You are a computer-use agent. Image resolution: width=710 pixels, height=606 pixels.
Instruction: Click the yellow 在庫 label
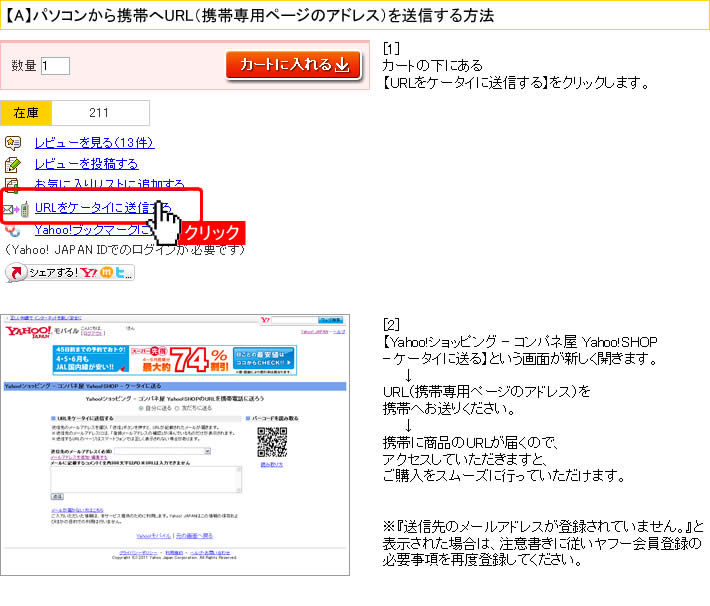tap(26, 113)
